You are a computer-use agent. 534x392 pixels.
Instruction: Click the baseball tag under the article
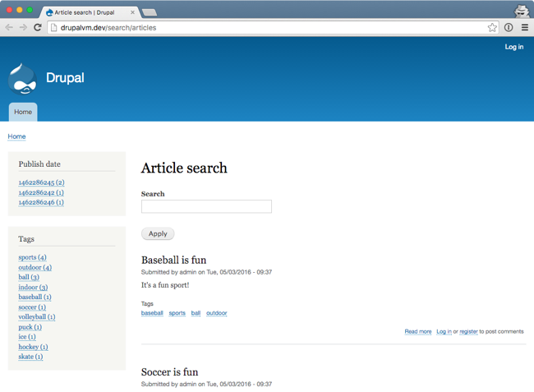click(152, 313)
